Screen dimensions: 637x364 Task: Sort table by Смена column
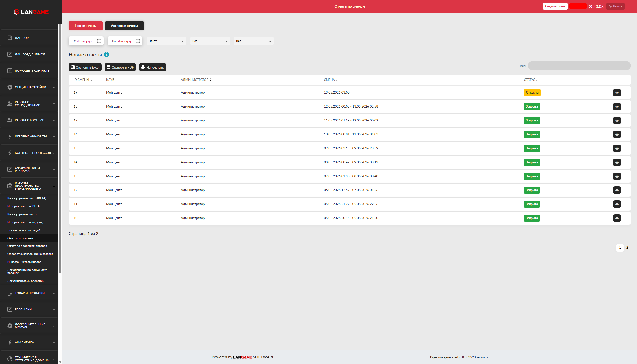coord(331,80)
